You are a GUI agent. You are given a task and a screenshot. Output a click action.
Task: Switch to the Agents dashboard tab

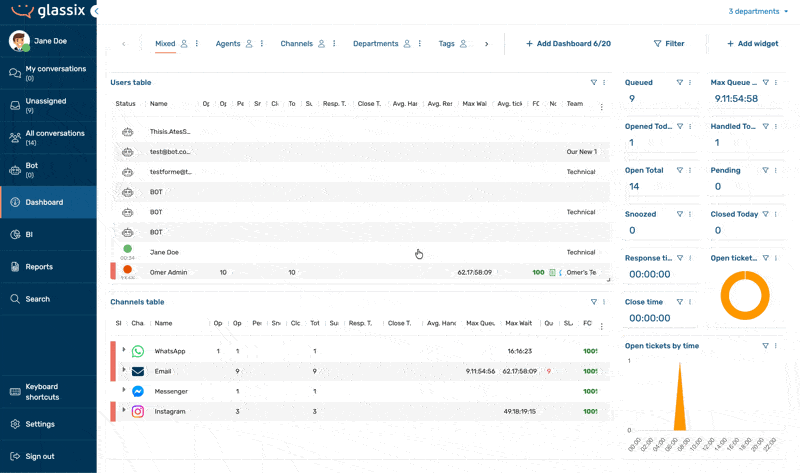pos(228,44)
